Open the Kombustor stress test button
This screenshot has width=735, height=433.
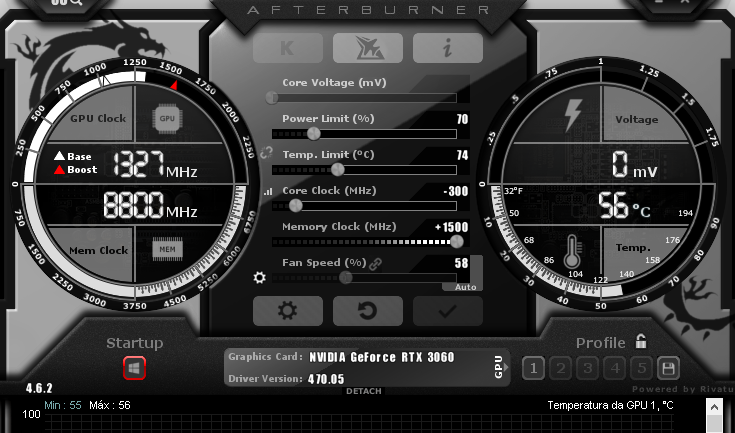288,48
